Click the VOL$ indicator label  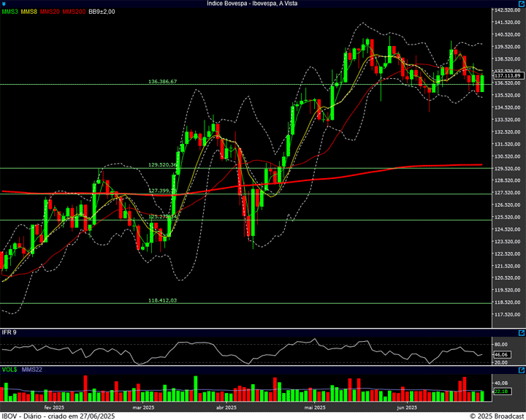click(9, 370)
